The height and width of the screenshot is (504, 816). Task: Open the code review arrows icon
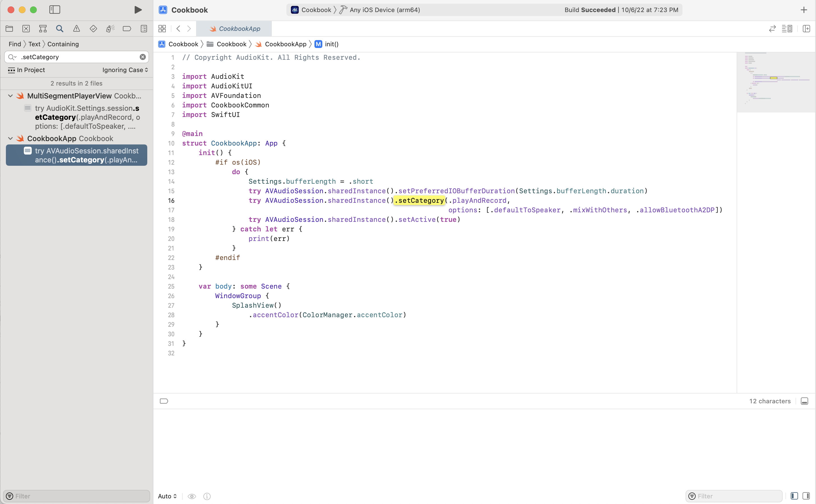pyautogui.click(x=772, y=29)
